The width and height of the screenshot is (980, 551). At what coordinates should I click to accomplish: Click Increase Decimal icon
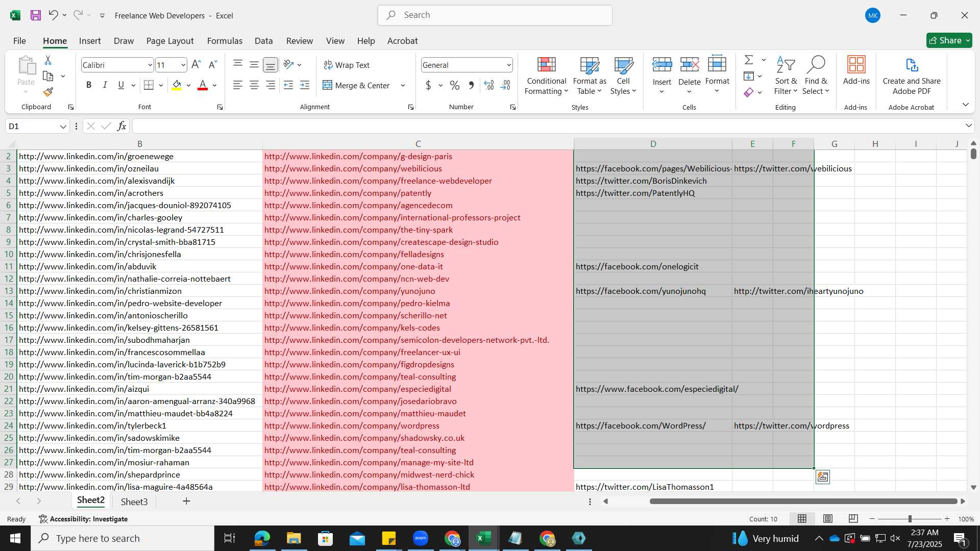click(489, 85)
